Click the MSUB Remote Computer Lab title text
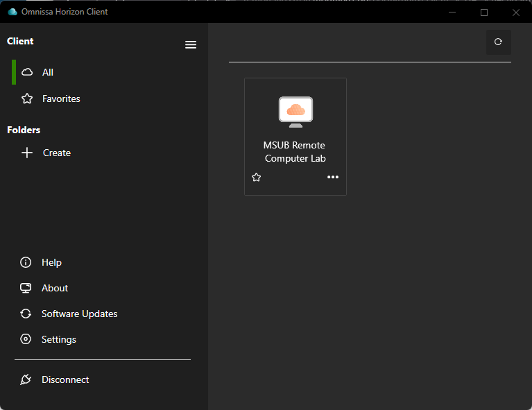This screenshot has height=410, width=532. pos(295,152)
